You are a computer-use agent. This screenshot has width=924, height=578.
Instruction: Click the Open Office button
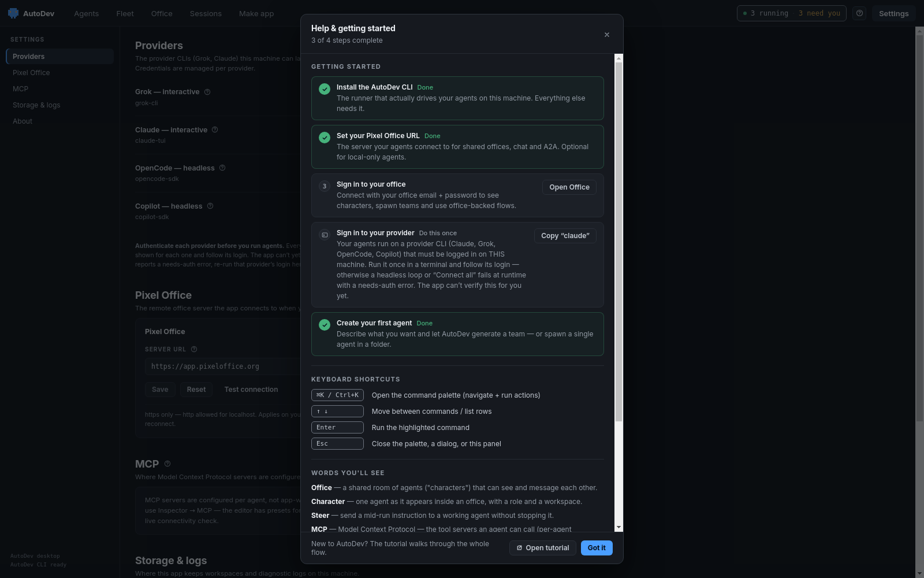coord(569,187)
